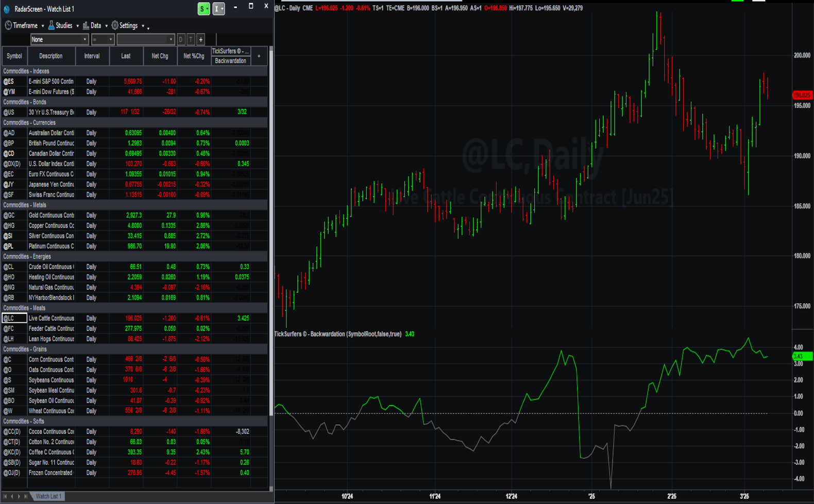Jump to last sheet tab arrow
Viewport: 814px width, 504px height.
pos(26,496)
